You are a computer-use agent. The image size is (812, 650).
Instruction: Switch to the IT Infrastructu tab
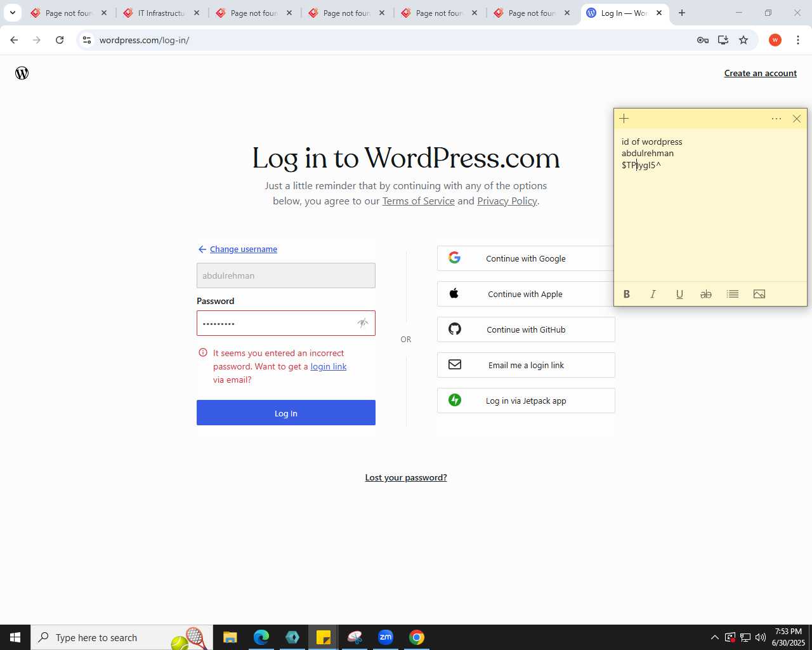(x=162, y=13)
